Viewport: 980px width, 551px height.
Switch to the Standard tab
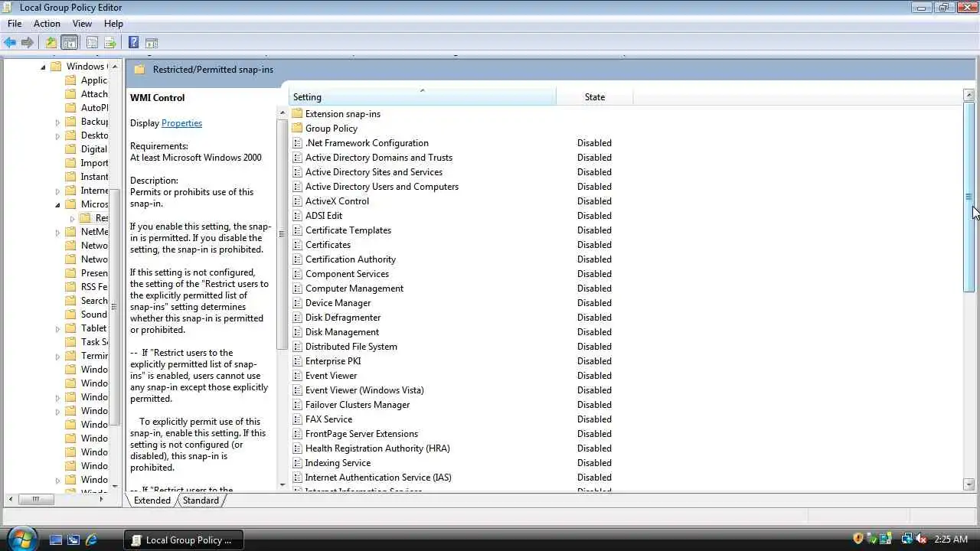point(201,500)
